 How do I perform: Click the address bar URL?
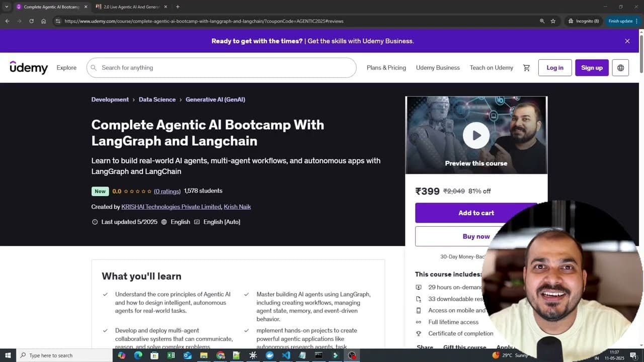tap(204, 21)
